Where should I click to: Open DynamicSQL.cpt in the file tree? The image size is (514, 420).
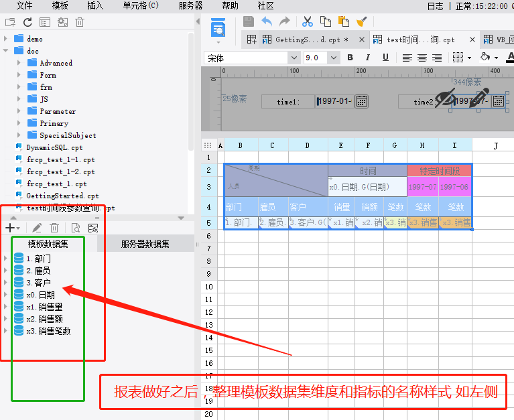click(54, 148)
